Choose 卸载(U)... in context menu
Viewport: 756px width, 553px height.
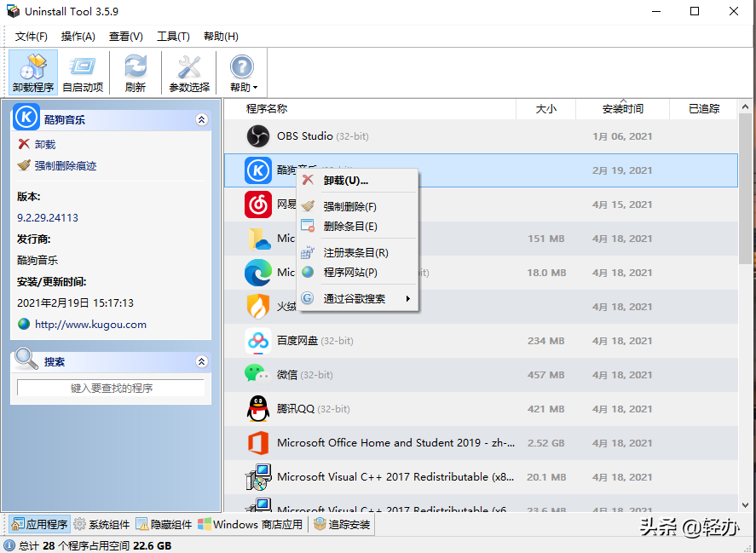tap(357, 181)
